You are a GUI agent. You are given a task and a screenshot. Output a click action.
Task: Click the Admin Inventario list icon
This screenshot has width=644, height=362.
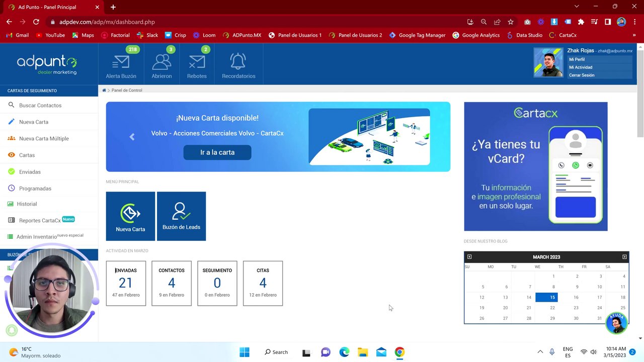[11, 236]
